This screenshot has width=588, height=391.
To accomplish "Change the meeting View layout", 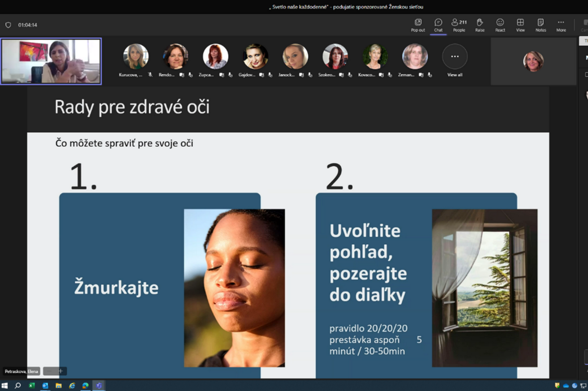I will 520,25.
